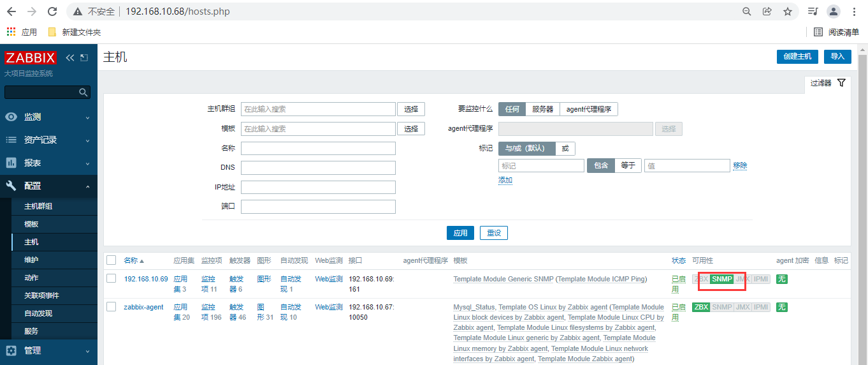Click the IPMI badge in the zabbix-agent row

coord(761,307)
